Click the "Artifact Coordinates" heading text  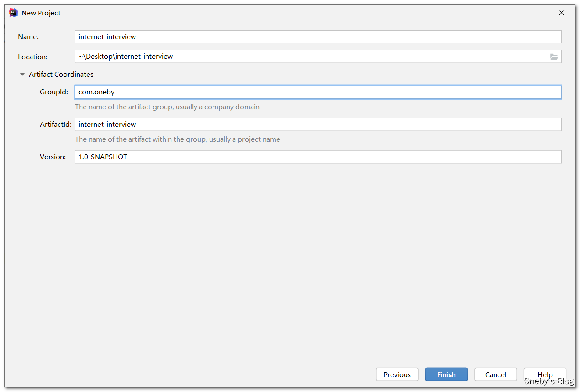61,75
